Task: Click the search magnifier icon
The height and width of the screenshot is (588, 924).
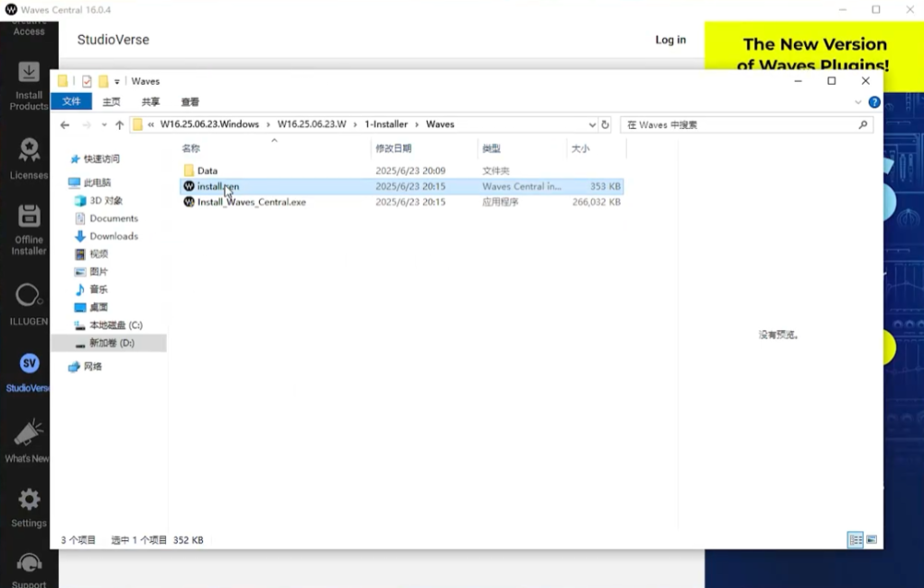Action: point(863,125)
